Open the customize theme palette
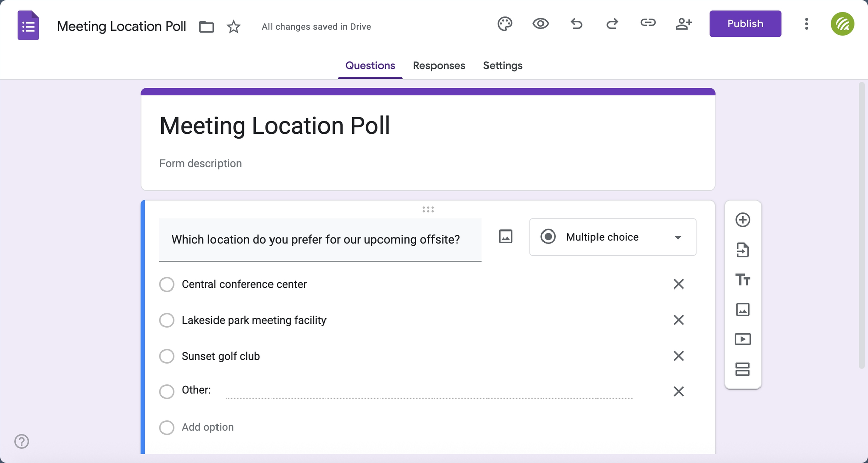The image size is (868, 463). click(x=505, y=24)
